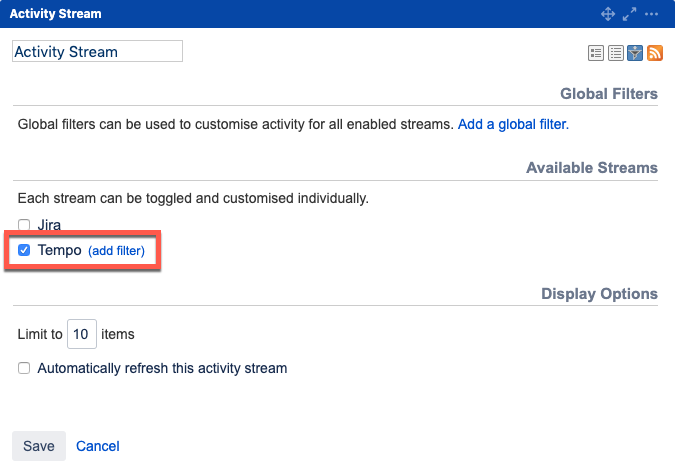The height and width of the screenshot is (470, 675).
Task: Click the Jira stream label
Action: 50,226
